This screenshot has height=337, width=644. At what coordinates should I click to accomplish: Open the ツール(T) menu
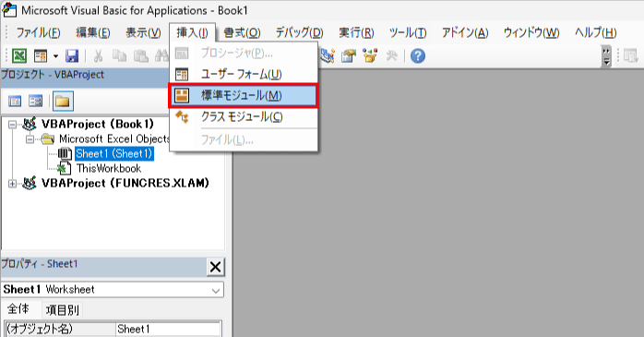click(408, 32)
